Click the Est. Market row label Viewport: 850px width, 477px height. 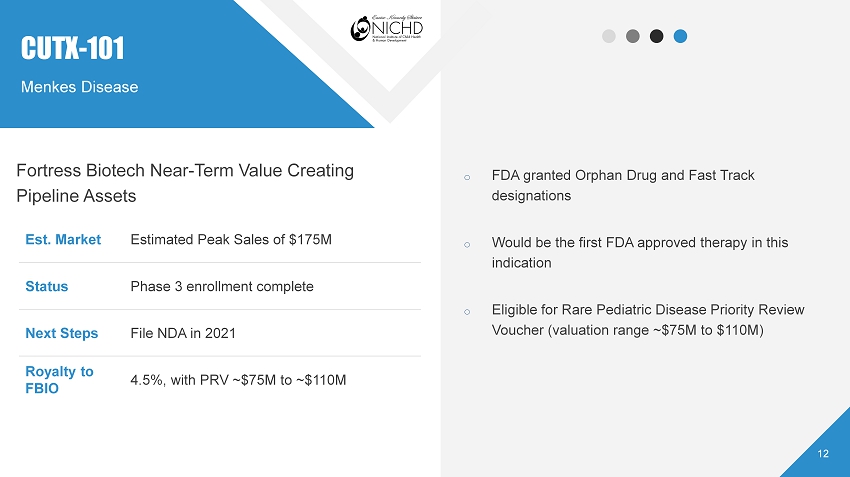pyautogui.click(x=63, y=240)
